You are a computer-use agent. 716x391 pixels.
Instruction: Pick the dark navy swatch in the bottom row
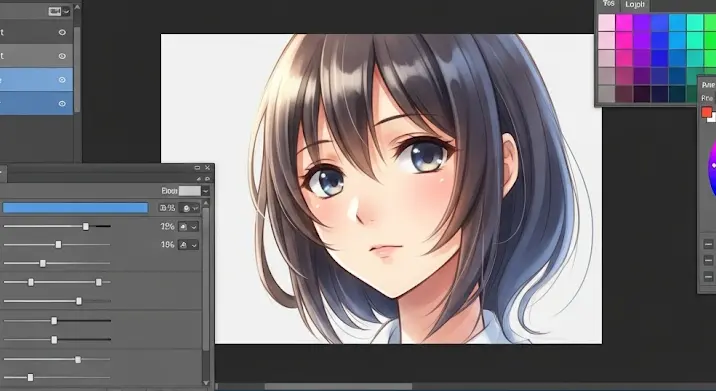[x=659, y=94]
